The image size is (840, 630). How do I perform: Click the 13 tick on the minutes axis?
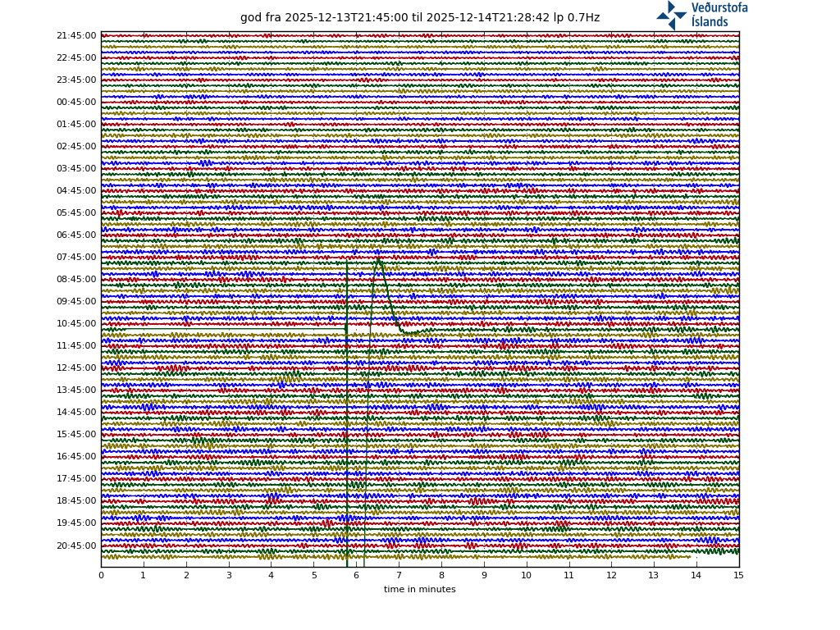tap(654, 576)
